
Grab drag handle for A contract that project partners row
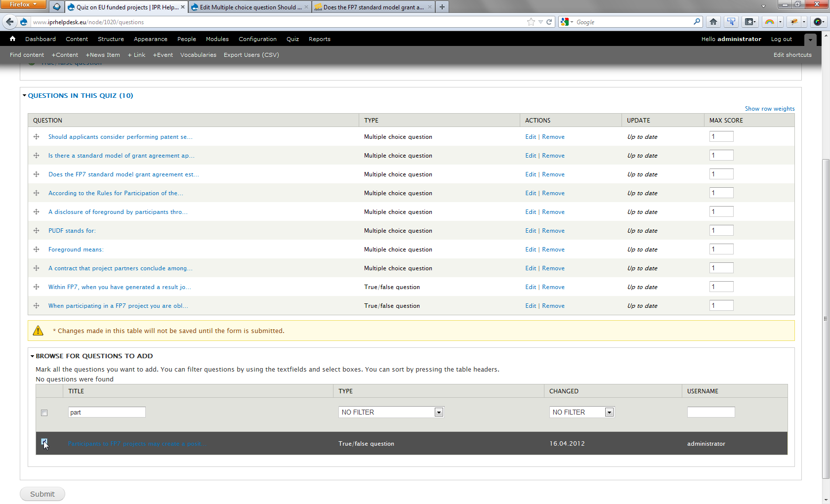[36, 268]
